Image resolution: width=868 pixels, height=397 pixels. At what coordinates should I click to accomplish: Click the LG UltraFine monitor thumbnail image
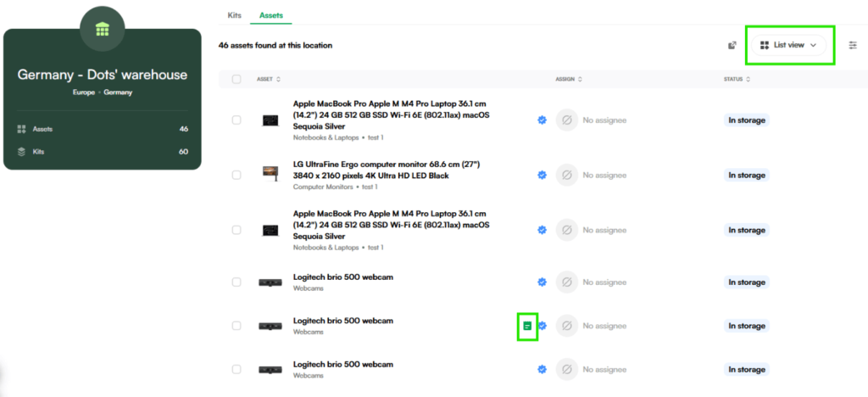coord(270,175)
